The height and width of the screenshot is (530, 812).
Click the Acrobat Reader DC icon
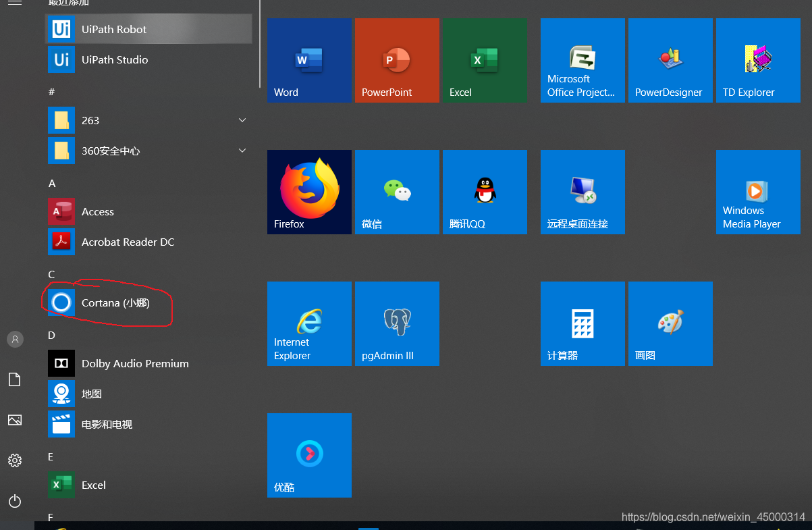pos(61,242)
